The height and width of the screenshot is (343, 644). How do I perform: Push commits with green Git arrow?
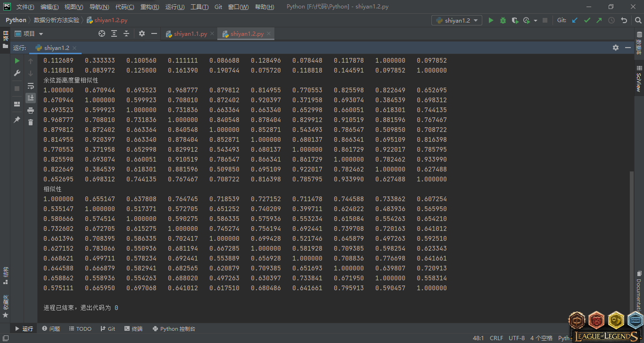click(599, 20)
